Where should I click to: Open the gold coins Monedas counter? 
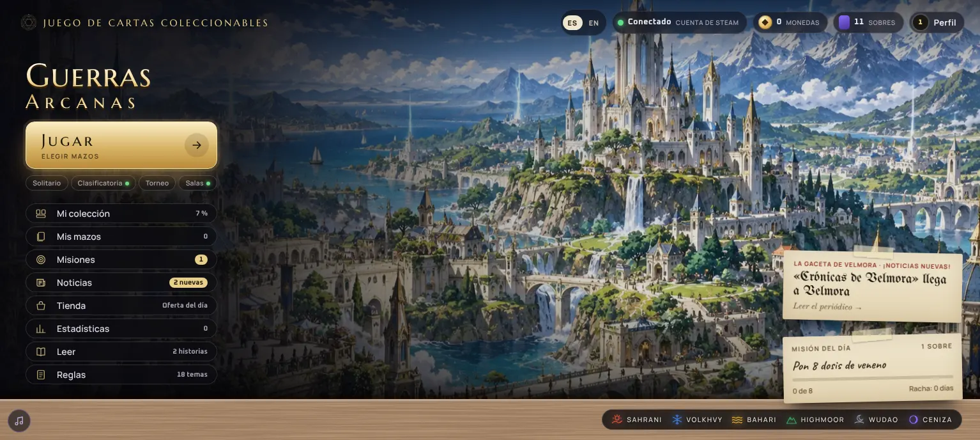coord(790,22)
